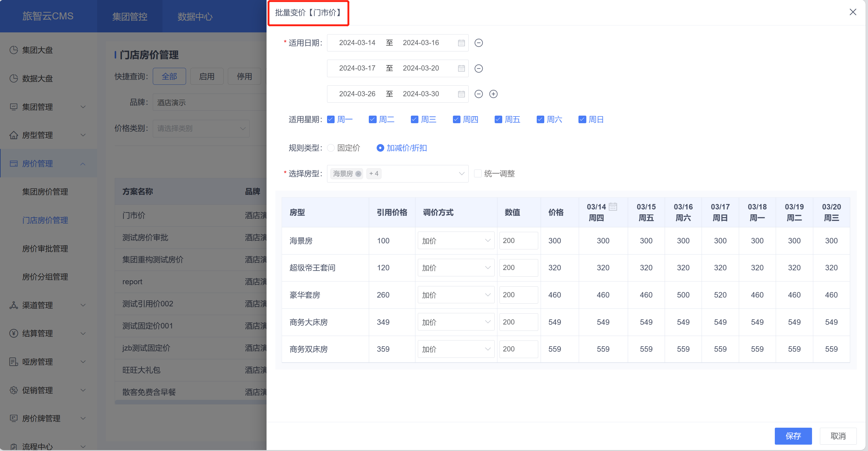
Task: Switch to the 集团管控 top tab
Action: 130,17
